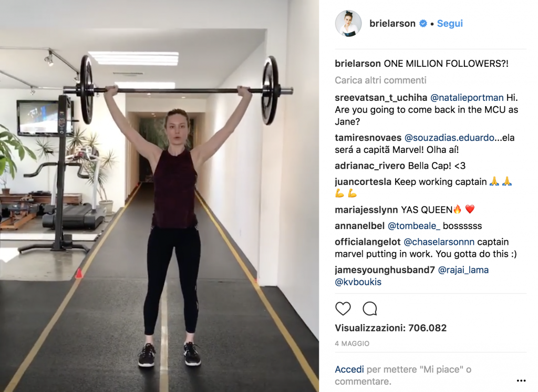Click the comment bubble icon
This screenshot has width=538, height=392.
(370, 308)
